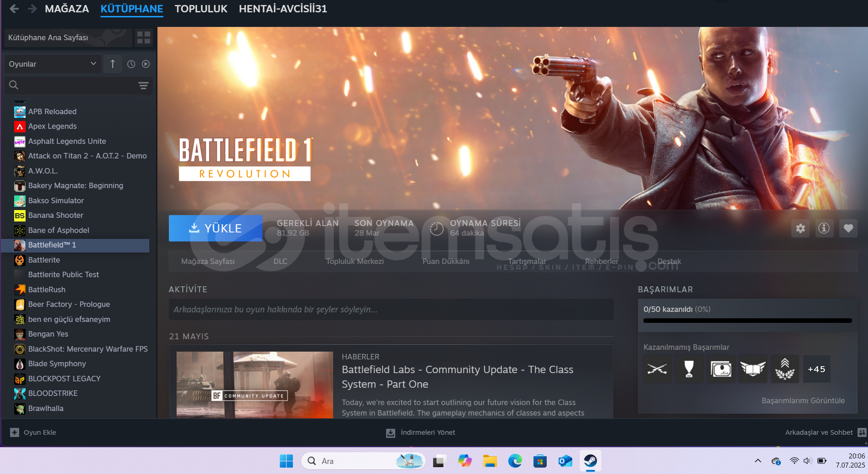
Task: Open Task View on the taskbar
Action: click(x=439, y=461)
